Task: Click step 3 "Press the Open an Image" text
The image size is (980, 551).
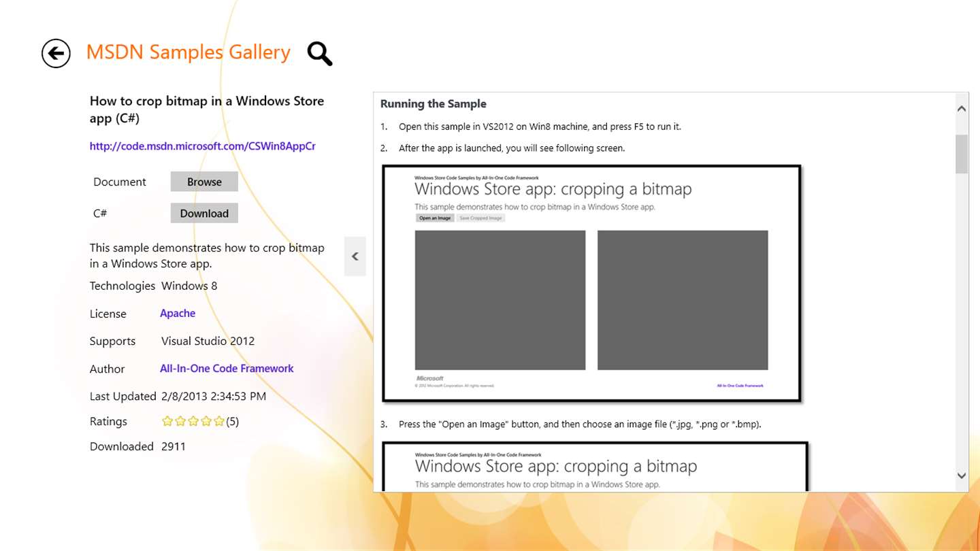Action: pyautogui.click(x=580, y=424)
